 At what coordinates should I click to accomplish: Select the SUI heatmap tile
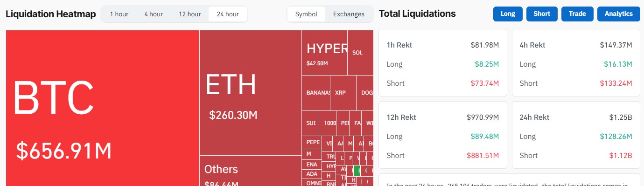pos(310,124)
